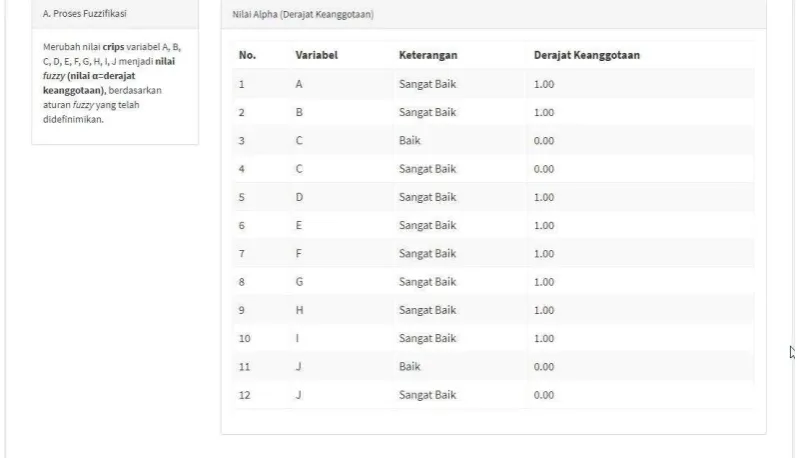
Task: Click the 'Keterangan' column header
Action: pyautogui.click(x=428, y=55)
